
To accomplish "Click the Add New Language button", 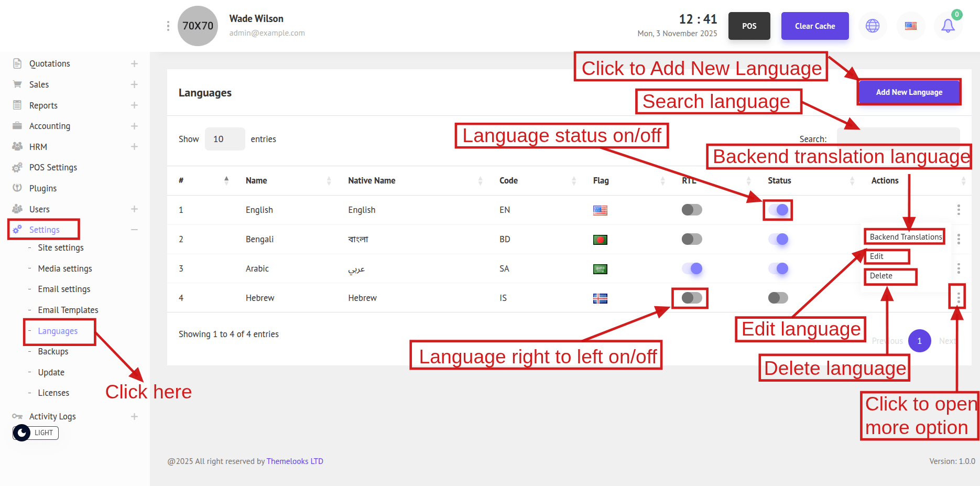I will pyautogui.click(x=909, y=92).
